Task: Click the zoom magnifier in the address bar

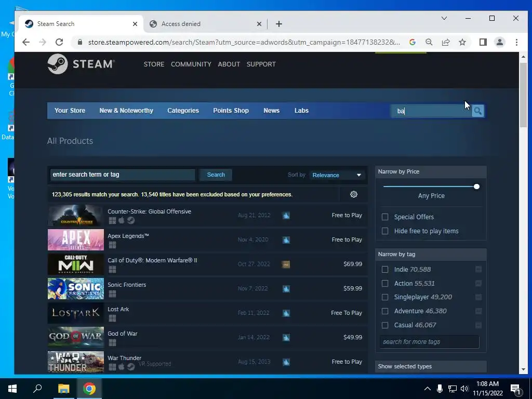Action: [429, 42]
